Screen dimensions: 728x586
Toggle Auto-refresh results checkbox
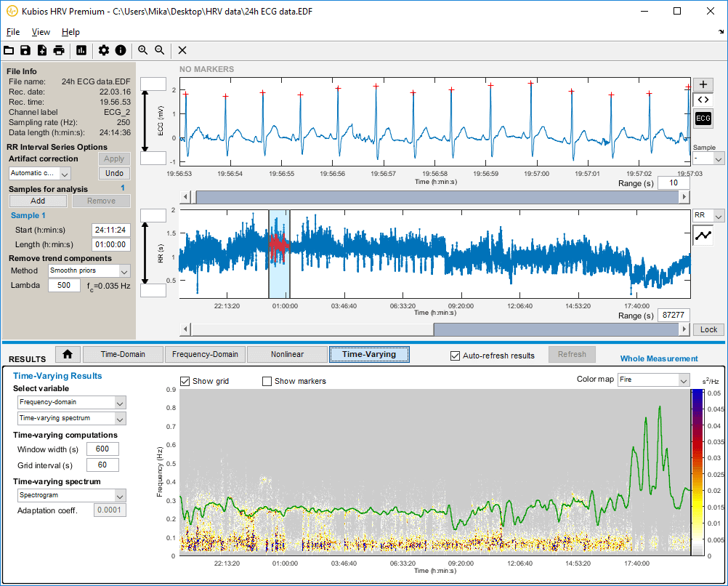point(456,356)
